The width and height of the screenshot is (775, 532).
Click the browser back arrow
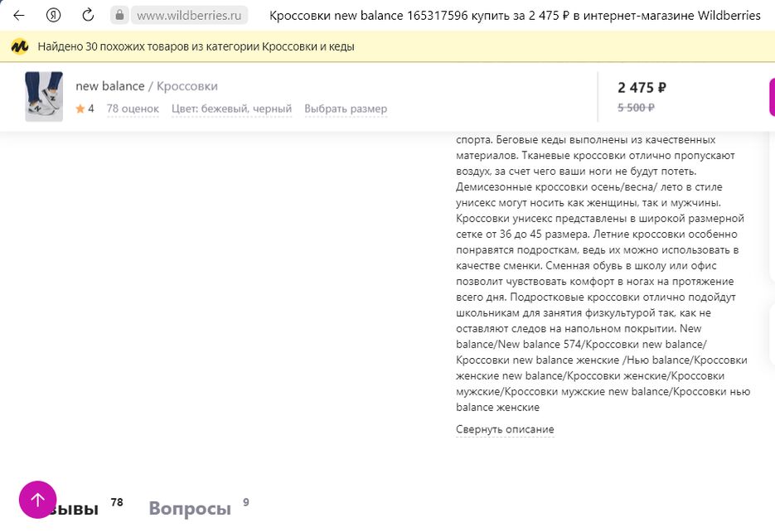(19, 15)
